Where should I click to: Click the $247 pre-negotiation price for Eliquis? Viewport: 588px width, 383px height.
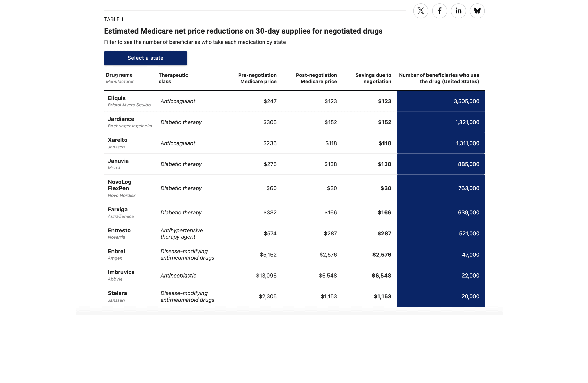click(270, 101)
